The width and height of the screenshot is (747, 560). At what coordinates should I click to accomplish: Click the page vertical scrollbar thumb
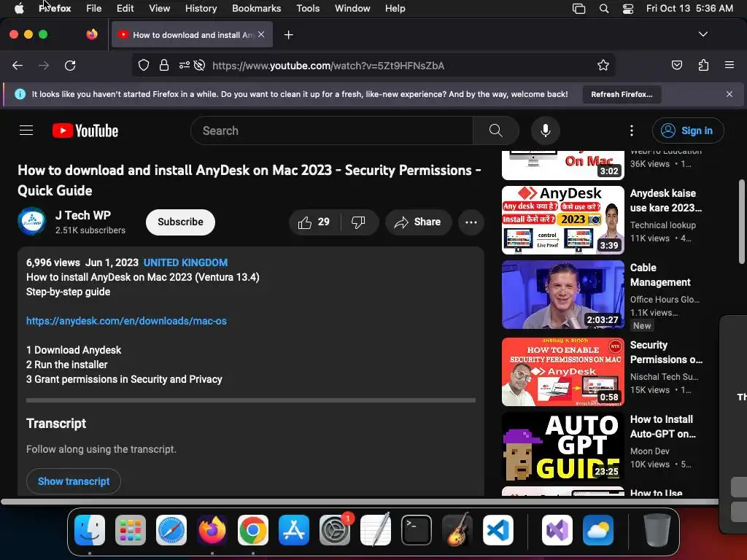pyautogui.click(x=741, y=222)
